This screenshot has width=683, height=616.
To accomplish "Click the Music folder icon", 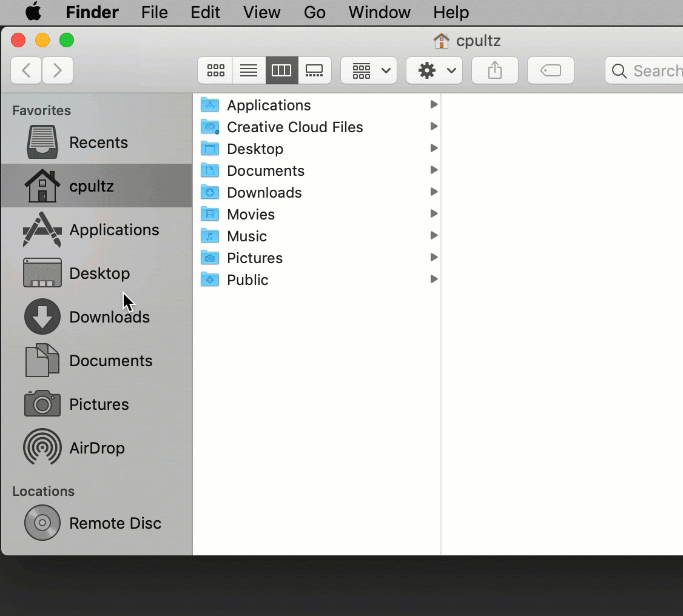I will coord(209,235).
